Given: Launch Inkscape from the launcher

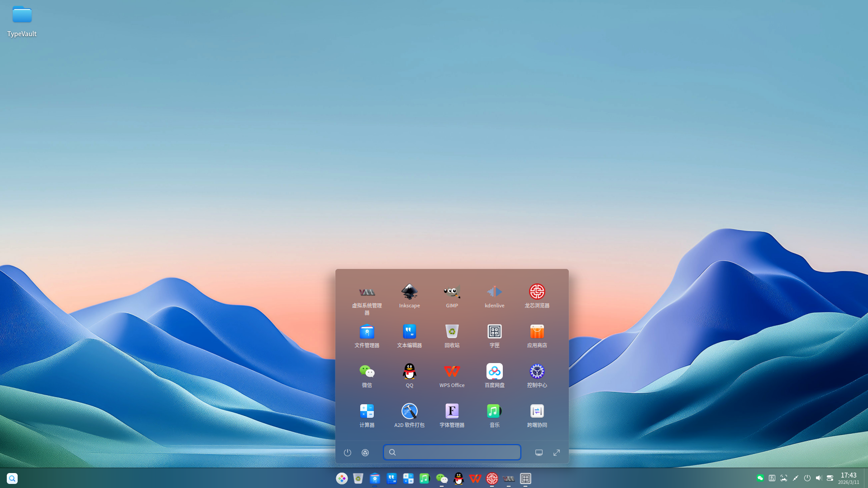Looking at the screenshot, I should [x=409, y=296].
